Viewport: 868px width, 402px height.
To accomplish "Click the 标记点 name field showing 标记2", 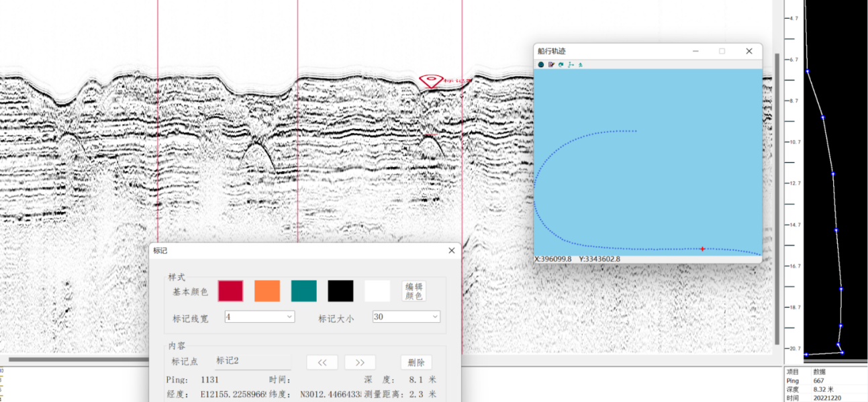I will point(252,361).
